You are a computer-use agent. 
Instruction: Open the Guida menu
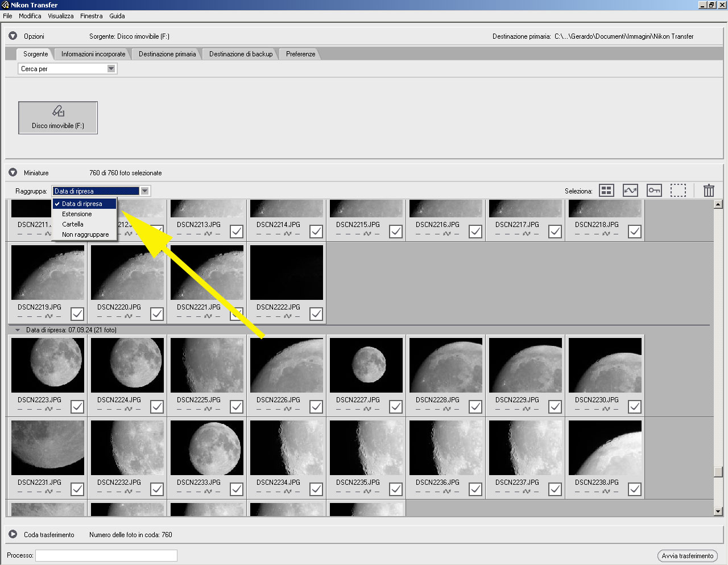(x=117, y=16)
